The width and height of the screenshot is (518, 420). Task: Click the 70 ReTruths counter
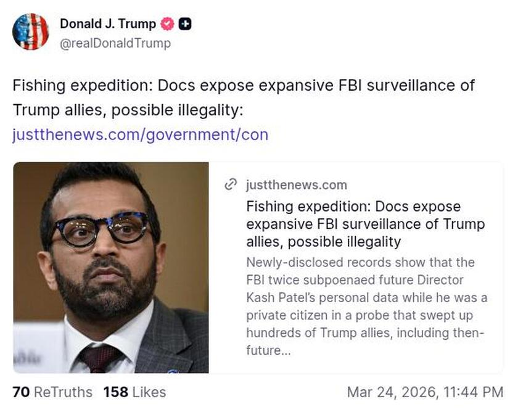click(x=52, y=392)
